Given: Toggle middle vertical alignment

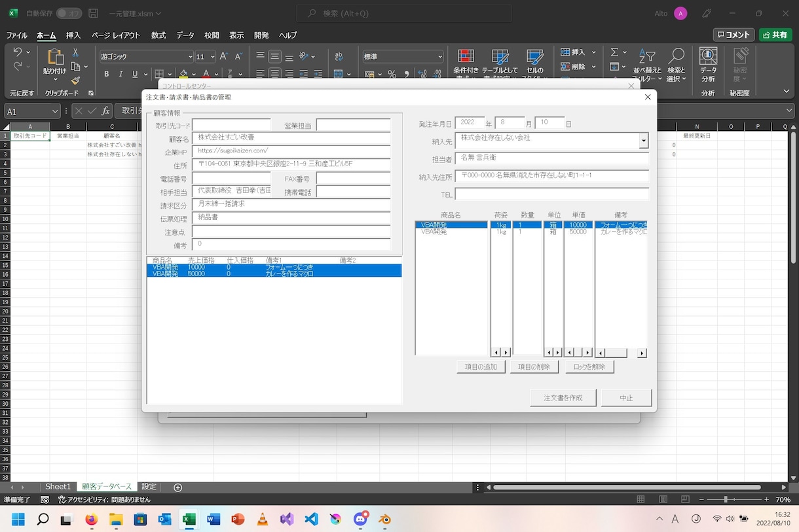Looking at the screenshot, I should click(x=275, y=57).
